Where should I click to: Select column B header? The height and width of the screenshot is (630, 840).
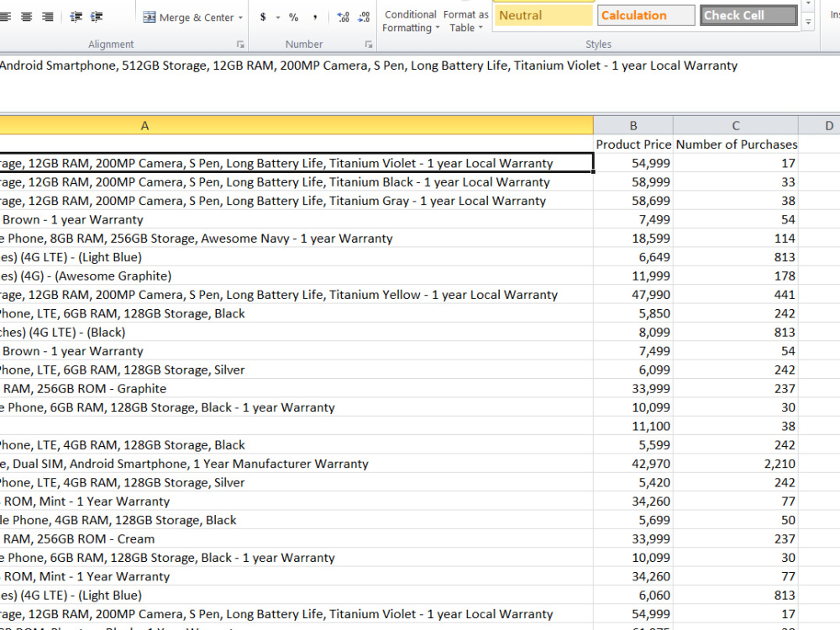(x=633, y=125)
